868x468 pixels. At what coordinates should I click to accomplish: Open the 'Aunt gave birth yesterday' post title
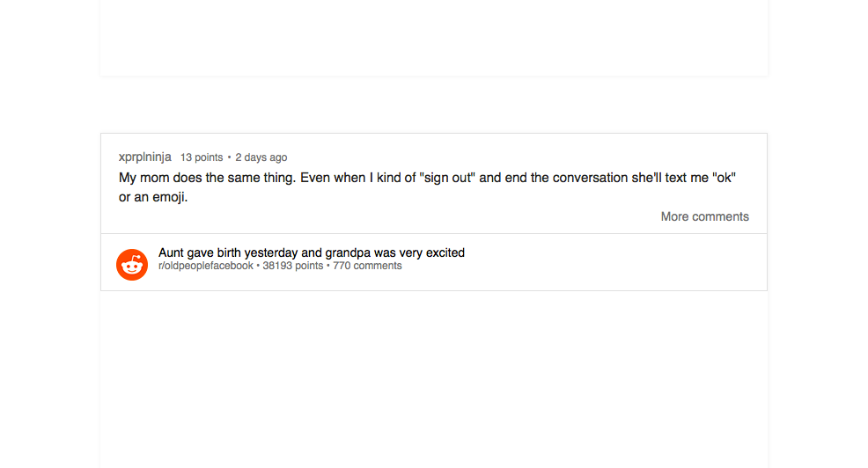pos(312,252)
